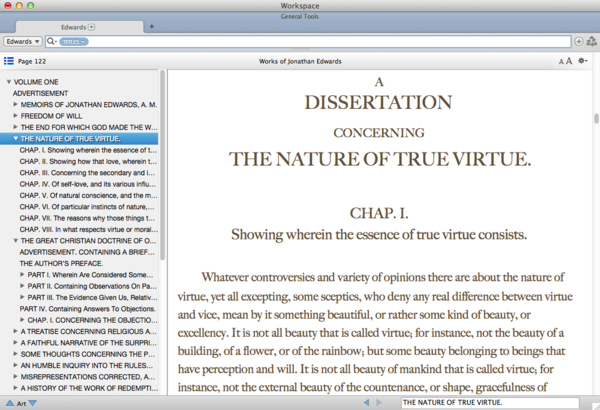600x410 pixels.
Task: Expand THE END FOR WHICH GOD MADE node
Action: [x=15, y=127]
